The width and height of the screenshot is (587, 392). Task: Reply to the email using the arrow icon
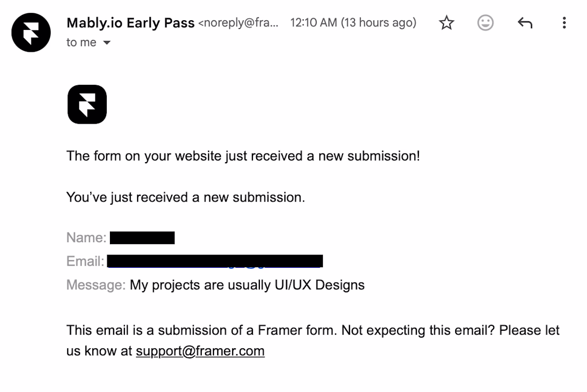pyautogui.click(x=525, y=23)
